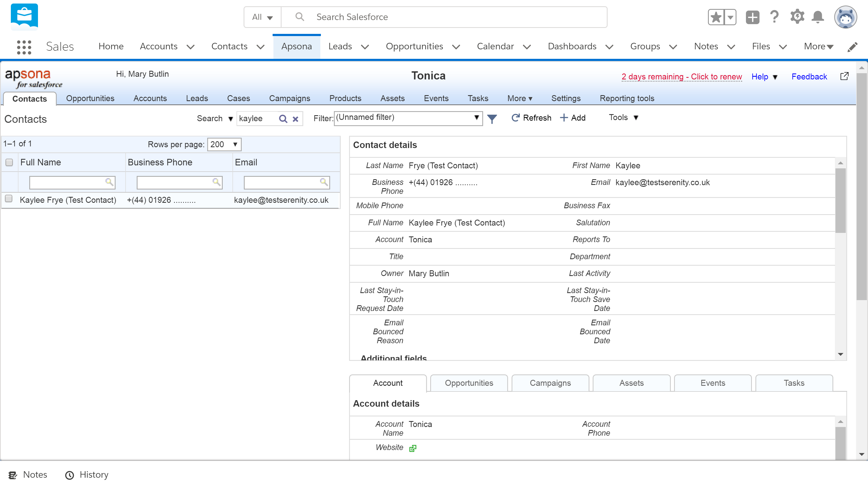Click the Email column filter field

pyautogui.click(x=286, y=182)
